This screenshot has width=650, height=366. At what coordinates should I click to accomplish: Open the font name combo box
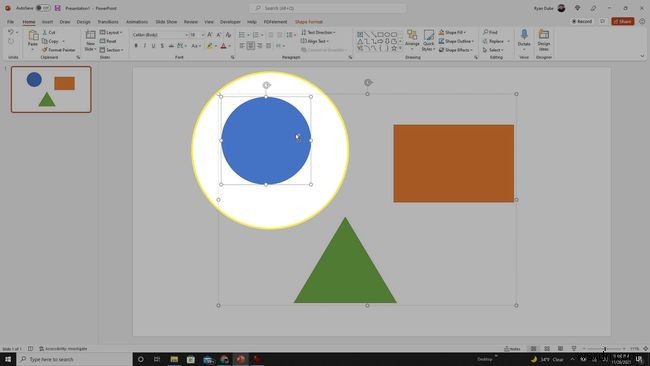(160, 35)
